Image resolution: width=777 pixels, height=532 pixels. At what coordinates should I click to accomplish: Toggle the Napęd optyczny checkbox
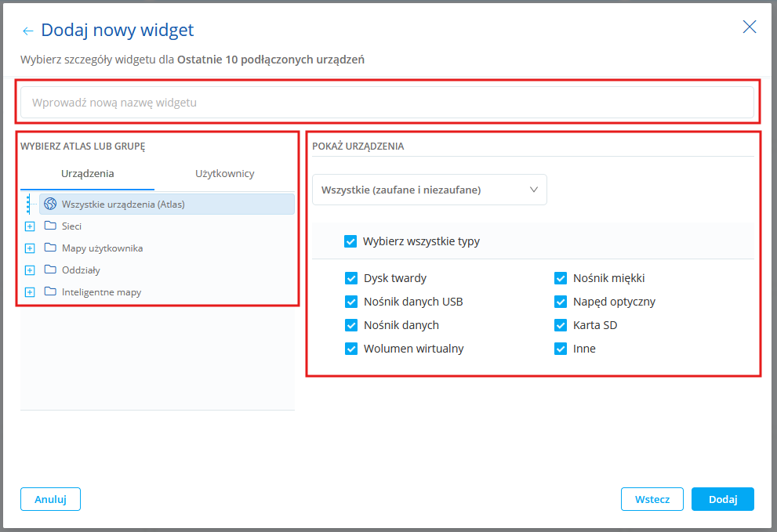[561, 302]
